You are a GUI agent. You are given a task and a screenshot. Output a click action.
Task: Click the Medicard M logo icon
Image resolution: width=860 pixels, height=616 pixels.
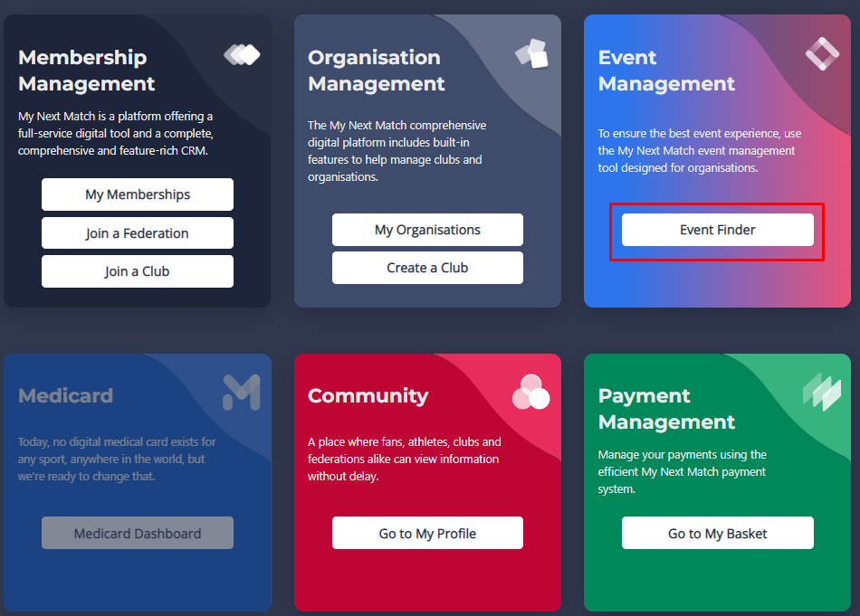tap(242, 393)
